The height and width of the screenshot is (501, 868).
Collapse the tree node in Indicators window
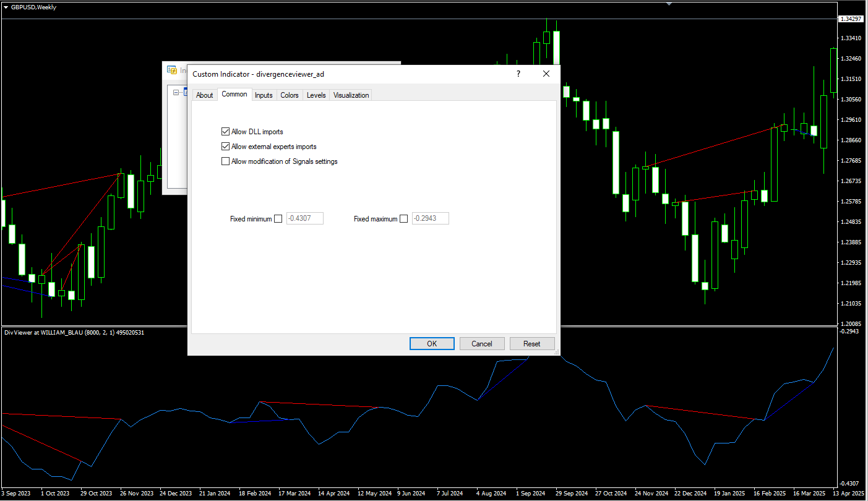click(176, 92)
